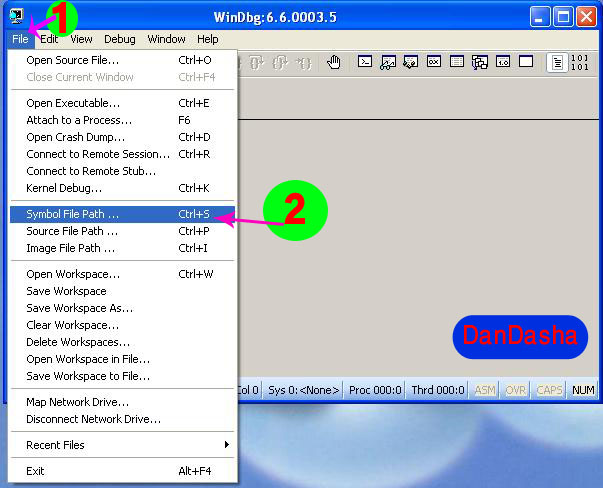Open the Edit menu
Viewport: 603px width, 488px height.
pyautogui.click(x=49, y=39)
